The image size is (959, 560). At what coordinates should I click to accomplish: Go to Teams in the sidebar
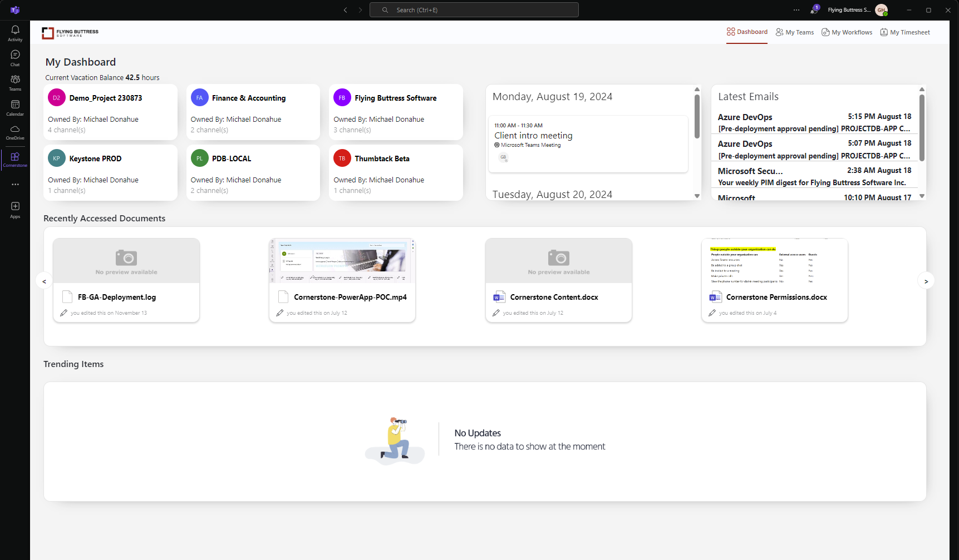click(x=15, y=82)
